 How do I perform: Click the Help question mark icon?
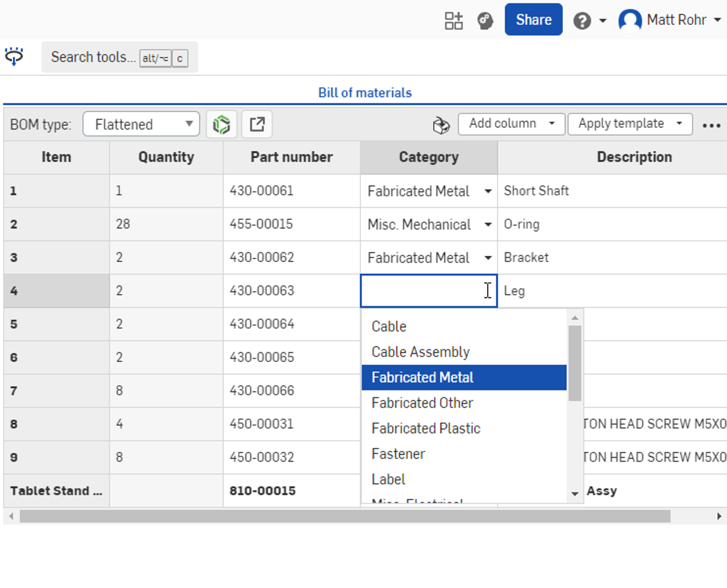tap(582, 20)
